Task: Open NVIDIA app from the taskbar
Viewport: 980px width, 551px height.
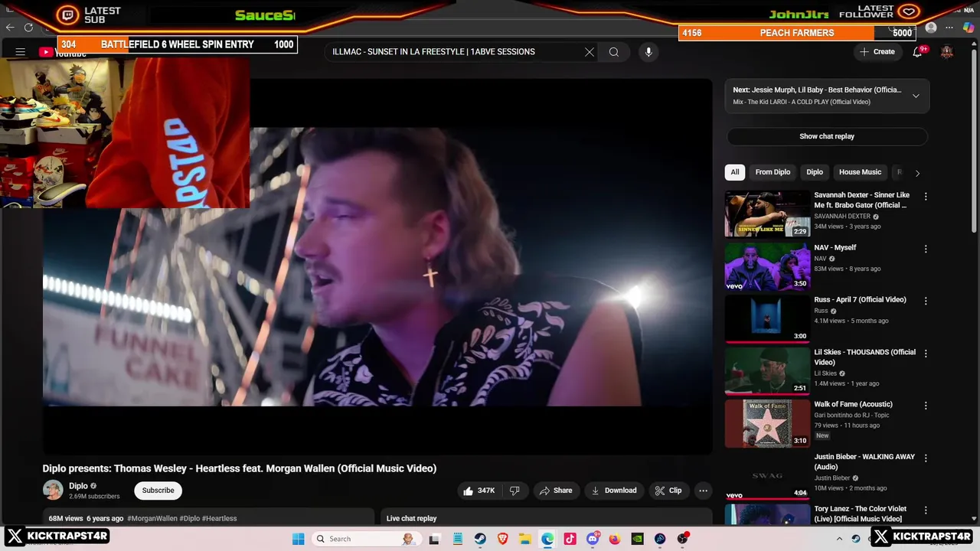Action: tap(637, 539)
